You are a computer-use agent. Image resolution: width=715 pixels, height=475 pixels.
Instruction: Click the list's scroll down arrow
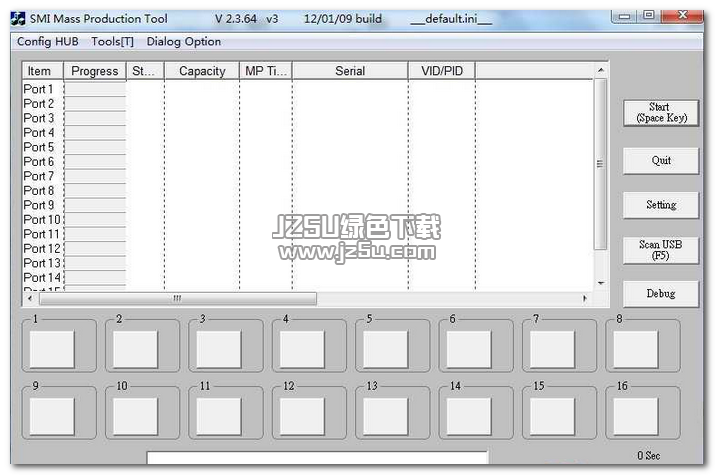pos(601,283)
